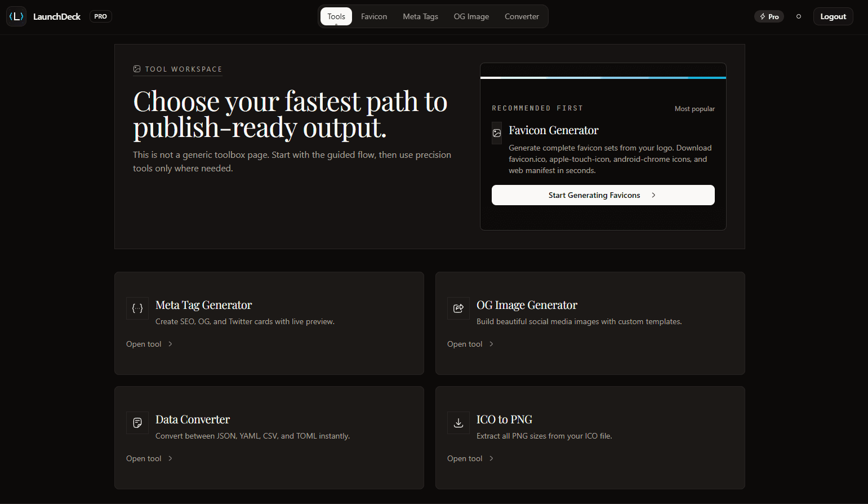Switch to the Tools tab
The height and width of the screenshot is (504, 868).
(x=336, y=16)
